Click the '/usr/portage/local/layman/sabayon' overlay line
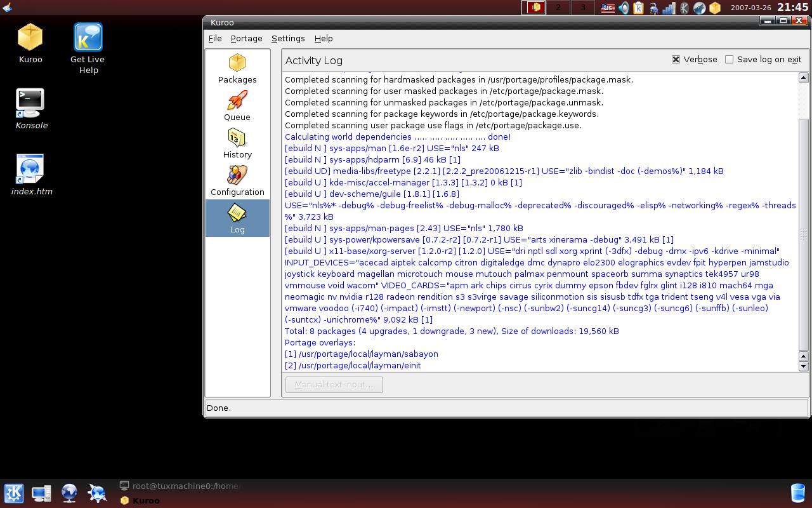 pyautogui.click(x=362, y=354)
